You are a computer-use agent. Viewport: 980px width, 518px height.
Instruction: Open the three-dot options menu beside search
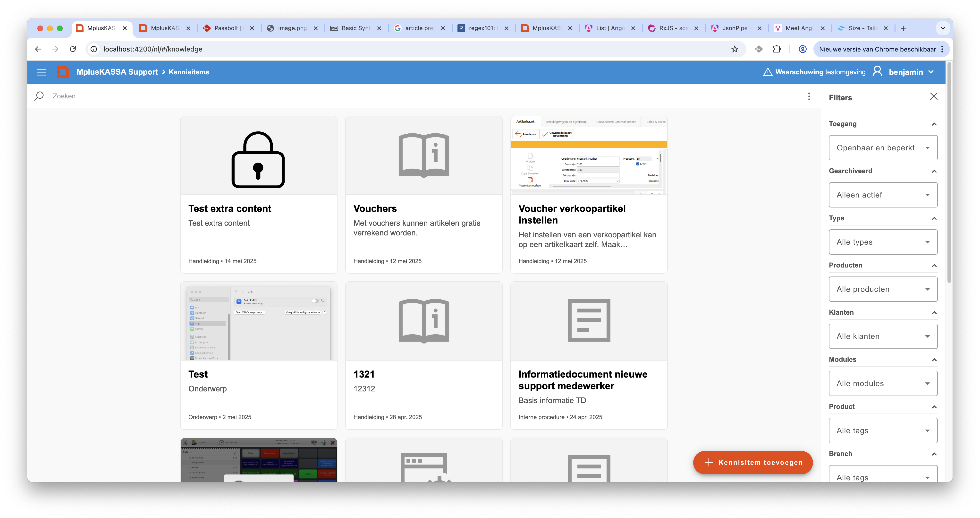[809, 96]
